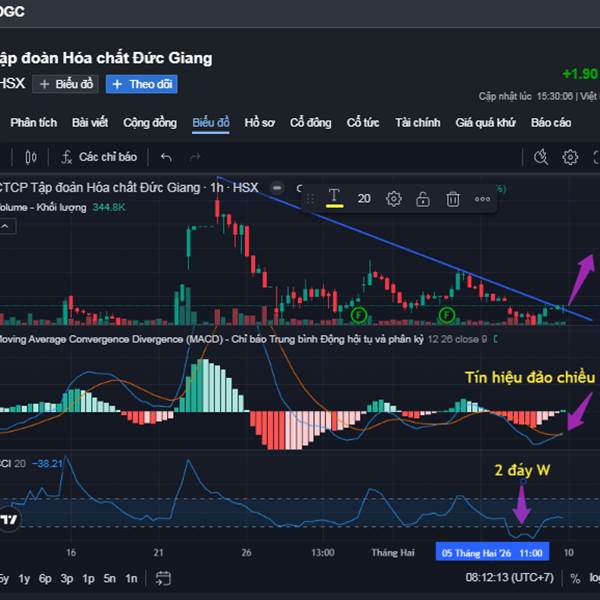Click the second green F marker
The width and height of the screenshot is (600, 600).
pyautogui.click(x=447, y=315)
